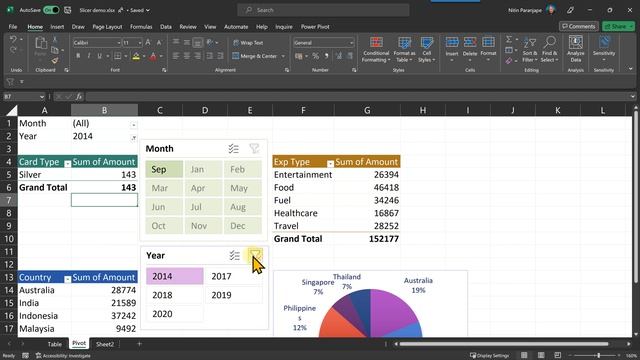Select 2019 in the Year slicer

coord(233,295)
